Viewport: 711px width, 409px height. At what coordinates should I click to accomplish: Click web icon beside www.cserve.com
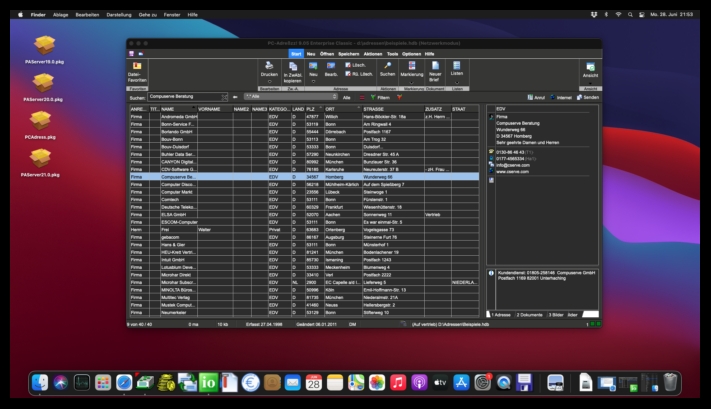(x=491, y=171)
